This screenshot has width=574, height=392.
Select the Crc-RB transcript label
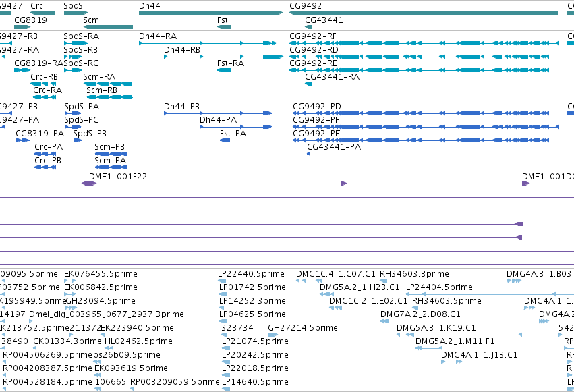(x=45, y=77)
